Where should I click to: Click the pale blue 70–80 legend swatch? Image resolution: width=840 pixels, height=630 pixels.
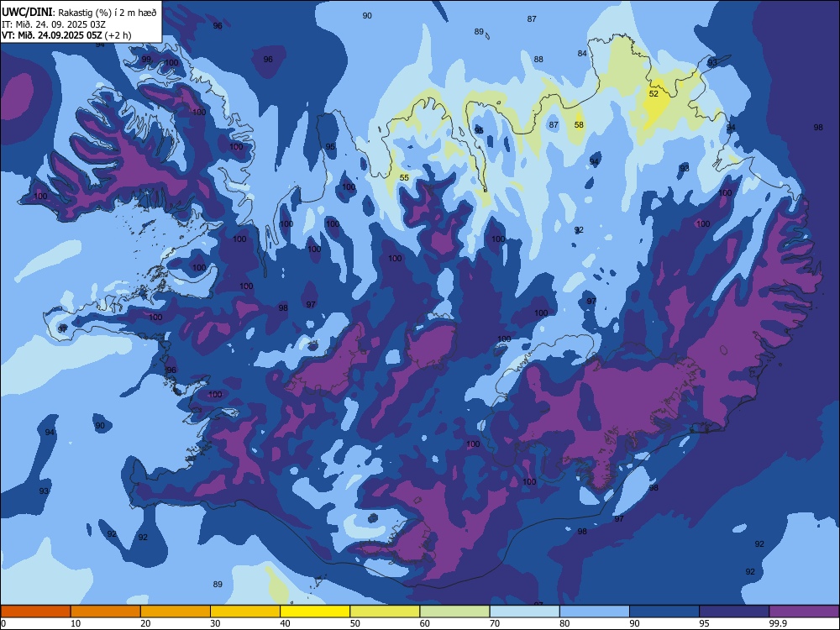pos(525,612)
